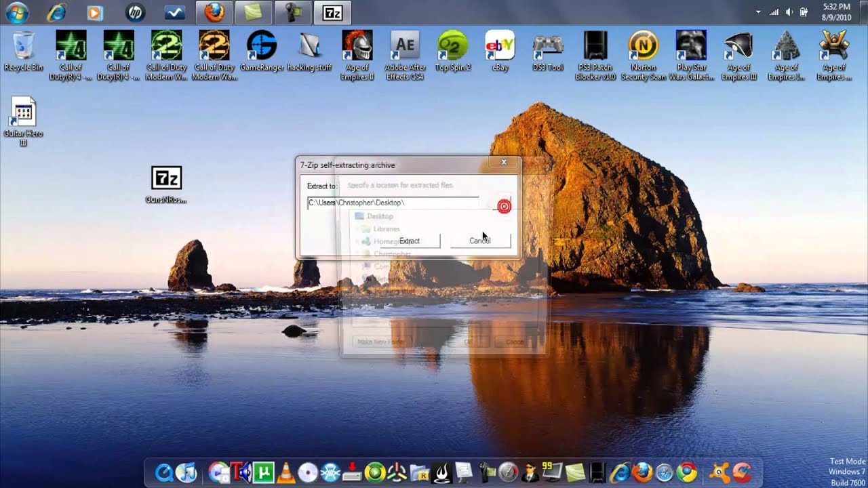Click the power plug tray icon
The height and width of the screenshot is (488, 868).
click(x=804, y=12)
